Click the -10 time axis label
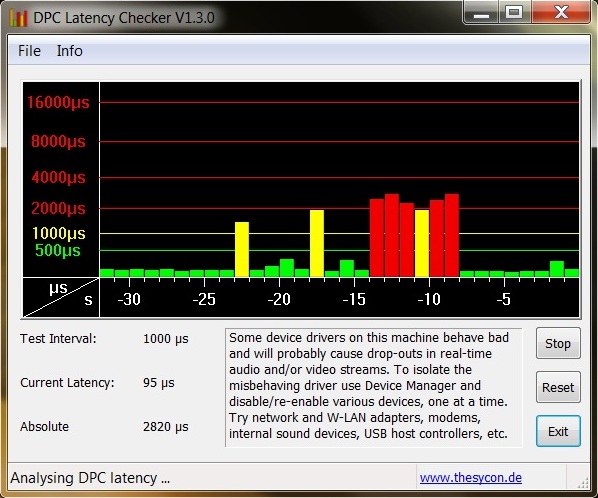598x498 pixels. 429,299
